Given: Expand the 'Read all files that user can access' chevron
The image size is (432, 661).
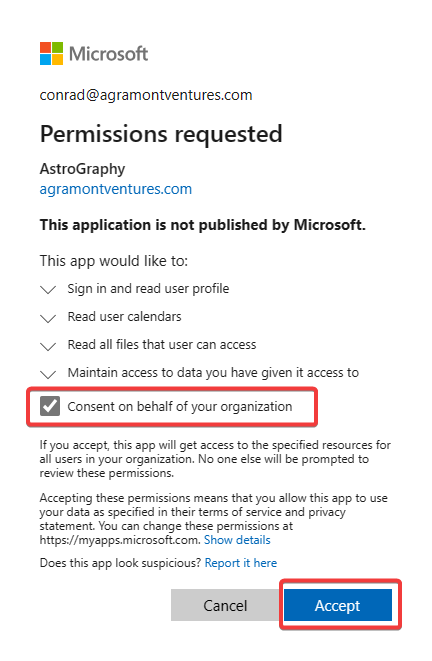Looking at the screenshot, I should coord(48,347).
